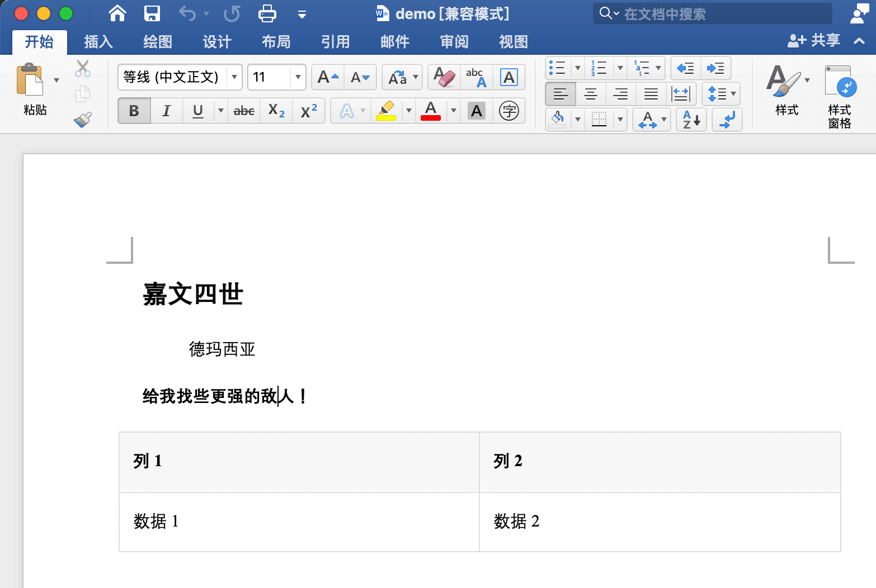
Task: Click the Clear Formatting eraser icon
Action: point(444,77)
